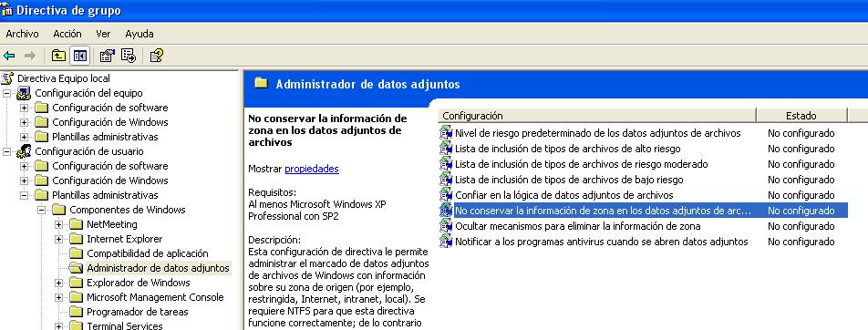The width and height of the screenshot is (868, 330).
Task: Open the propiedades link
Action: point(312,169)
